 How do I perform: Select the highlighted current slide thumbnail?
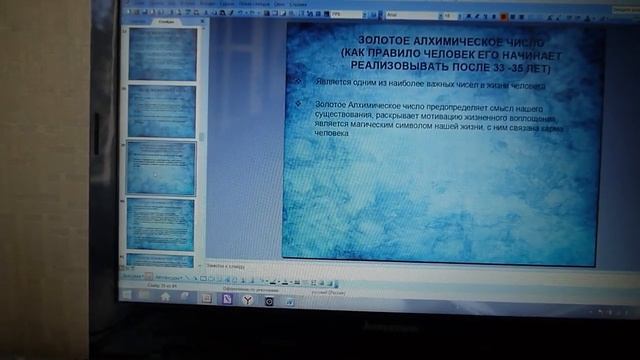click(x=161, y=168)
